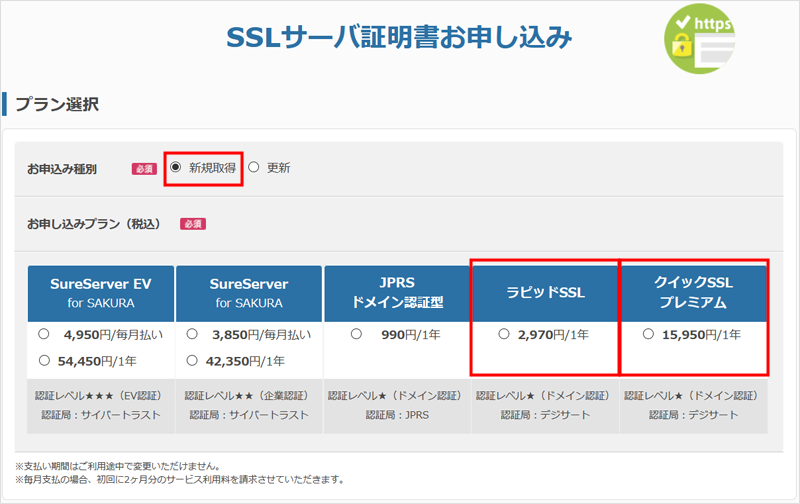The image size is (800, 504).
Task: Click the SureServer EV plan header
Action: pyautogui.click(x=101, y=293)
